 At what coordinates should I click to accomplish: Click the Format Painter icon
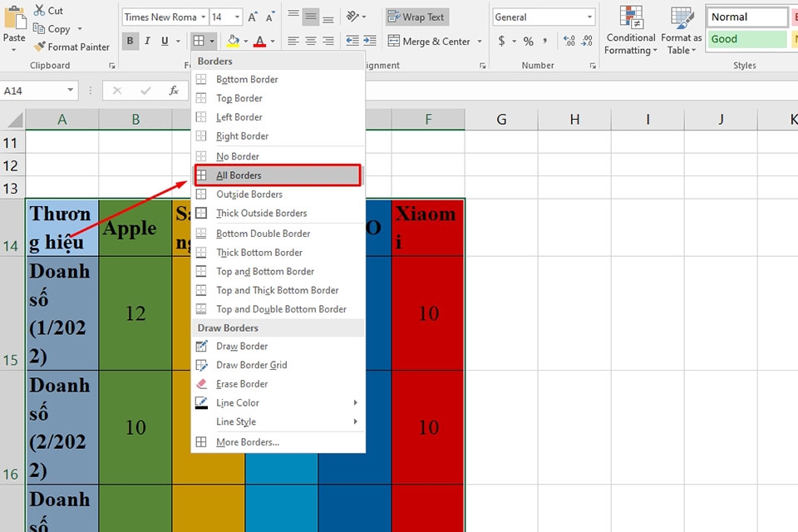click(39, 47)
